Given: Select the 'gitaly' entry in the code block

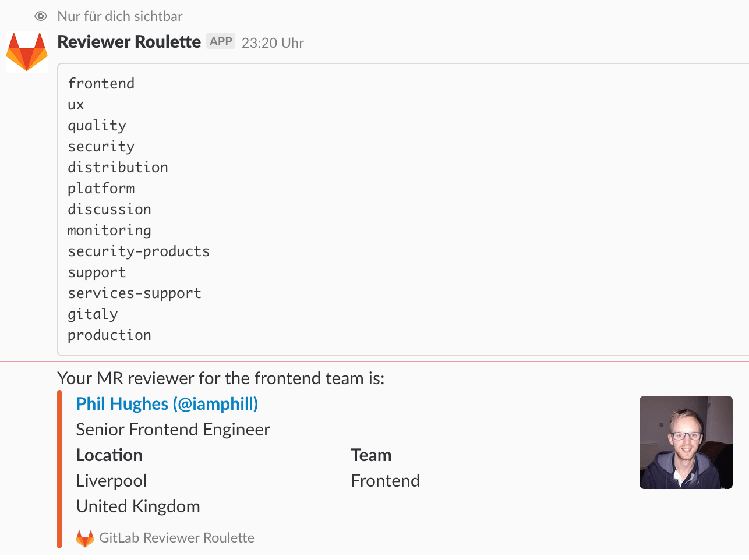Looking at the screenshot, I should (93, 314).
